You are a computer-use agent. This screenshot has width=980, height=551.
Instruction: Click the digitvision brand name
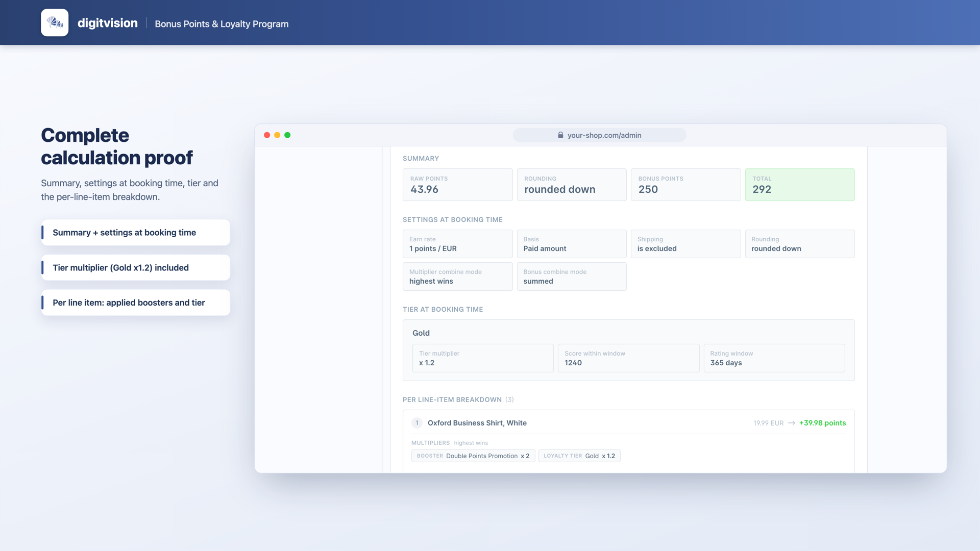point(108,23)
